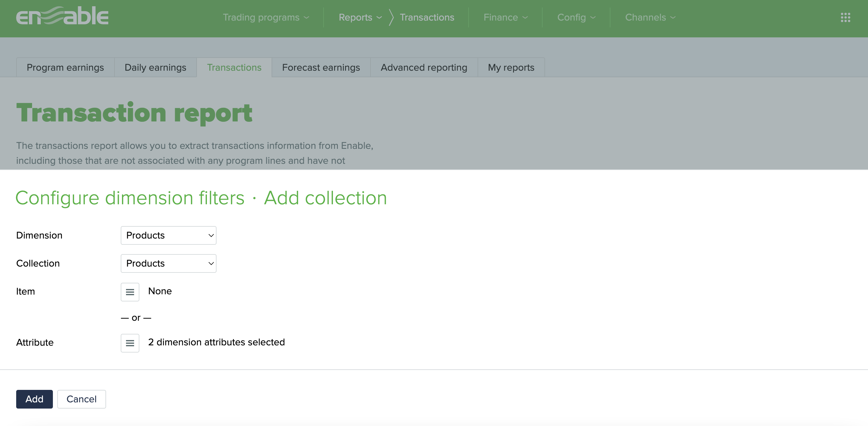The width and height of the screenshot is (868, 426).
Task: Click the Enable logo
Action: 62,16
